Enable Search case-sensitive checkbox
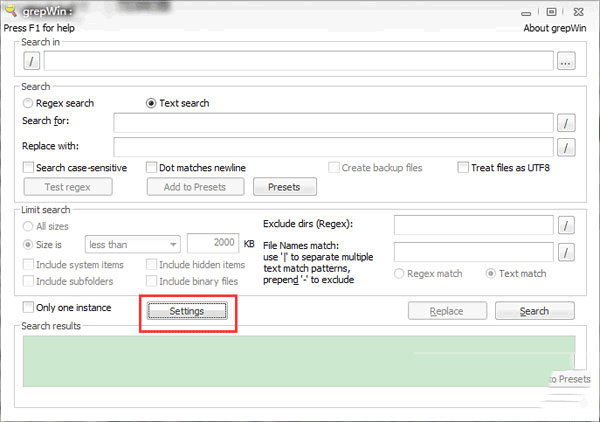The width and height of the screenshot is (600, 422). 29,168
